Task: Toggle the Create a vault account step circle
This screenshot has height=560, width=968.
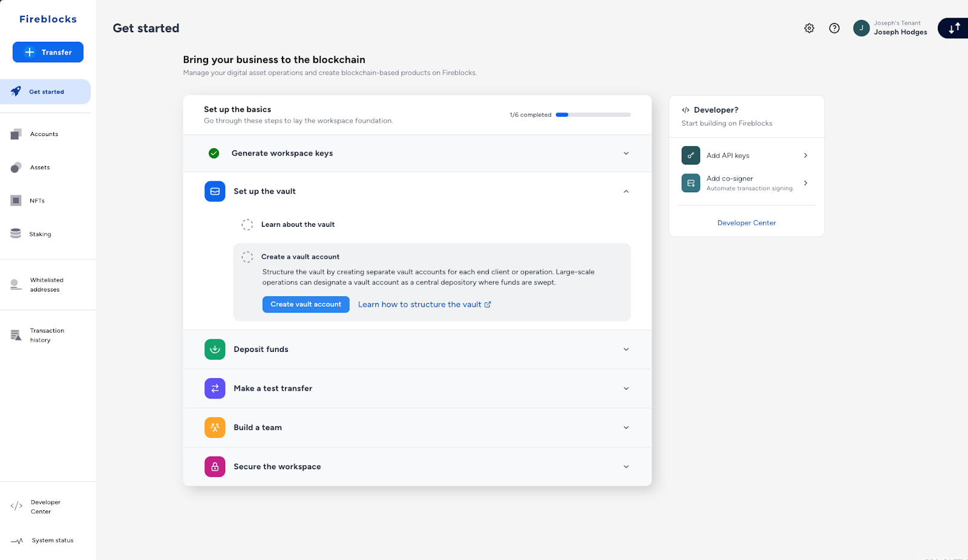Action: 247,257
